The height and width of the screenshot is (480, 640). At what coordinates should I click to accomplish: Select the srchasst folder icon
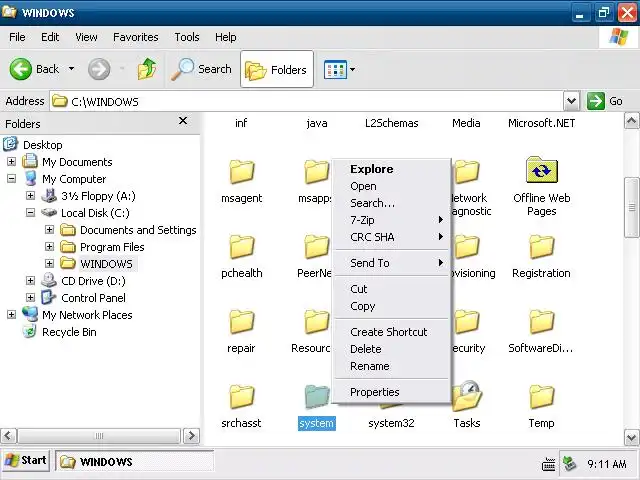pos(242,397)
